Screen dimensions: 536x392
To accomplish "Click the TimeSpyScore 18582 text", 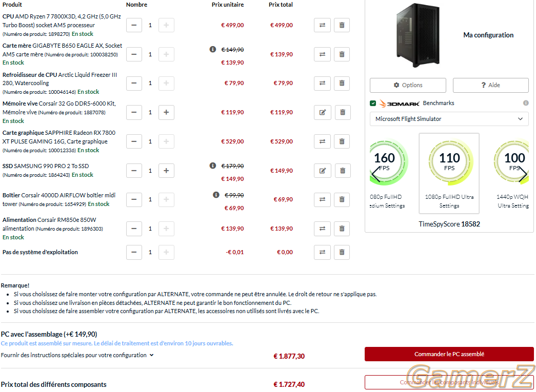I will tap(449, 224).
